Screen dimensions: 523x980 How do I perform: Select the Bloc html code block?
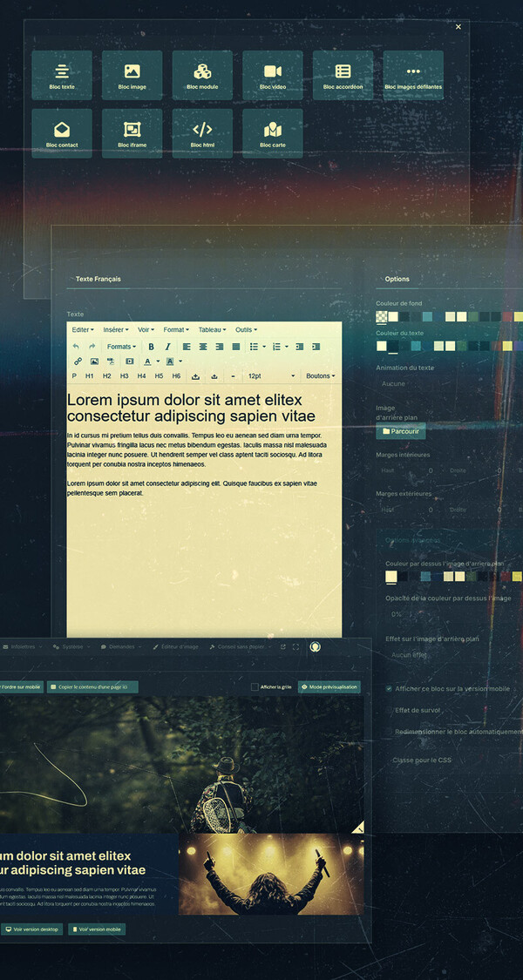pos(202,133)
